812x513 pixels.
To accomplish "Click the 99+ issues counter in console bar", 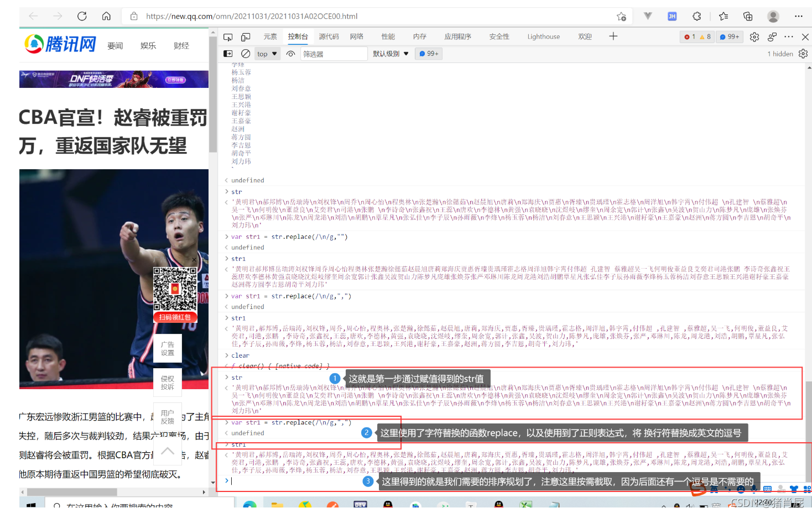I will [429, 54].
